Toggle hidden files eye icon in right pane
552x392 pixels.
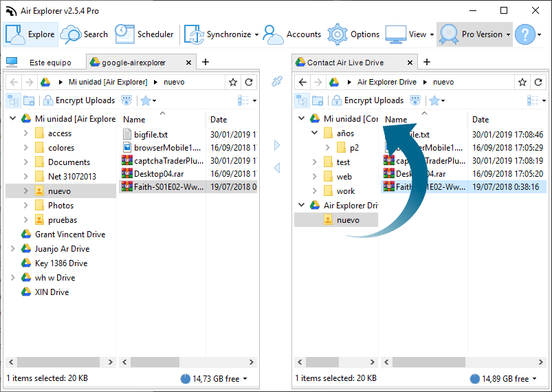[x=415, y=100]
